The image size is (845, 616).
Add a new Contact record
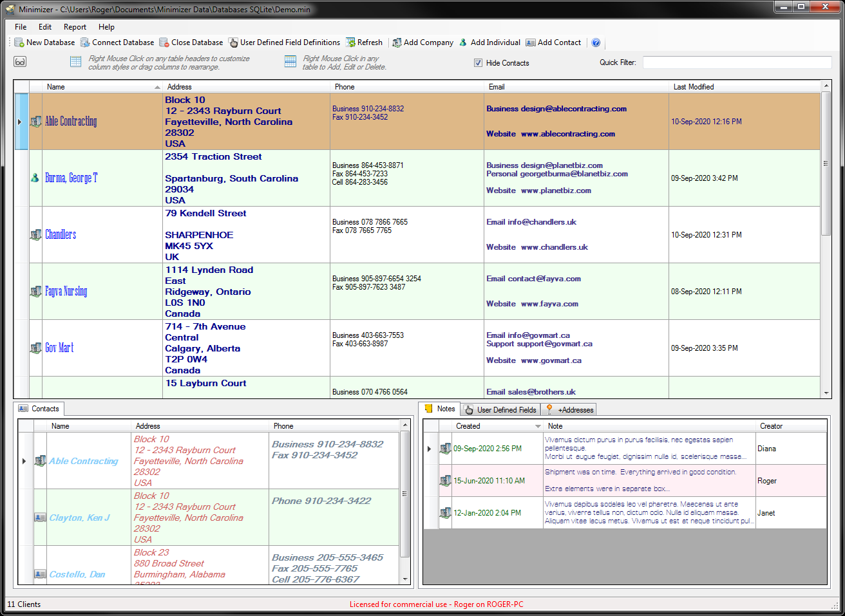click(x=553, y=42)
